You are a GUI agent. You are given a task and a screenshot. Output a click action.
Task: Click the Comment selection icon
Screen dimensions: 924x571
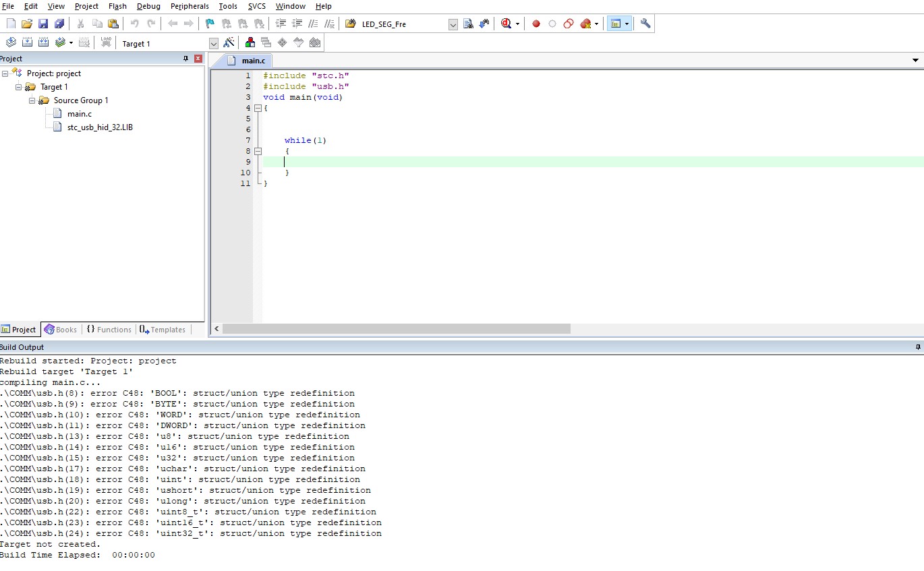[x=314, y=24]
